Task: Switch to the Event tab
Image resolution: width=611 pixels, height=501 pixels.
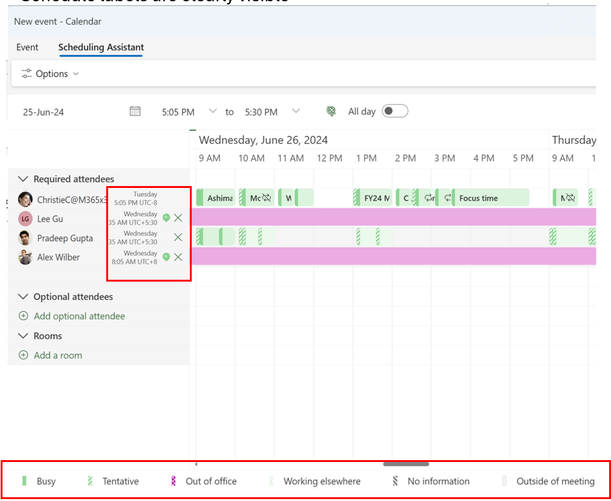Action: (x=28, y=47)
